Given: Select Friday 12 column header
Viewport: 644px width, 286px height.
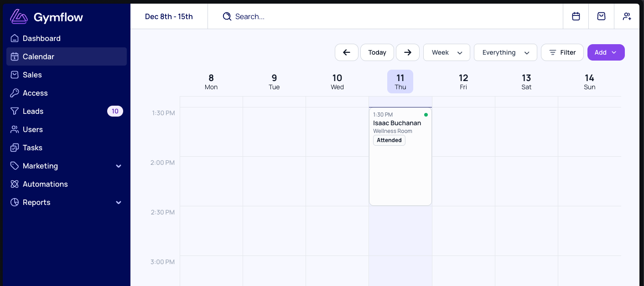Looking at the screenshot, I should tap(463, 82).
